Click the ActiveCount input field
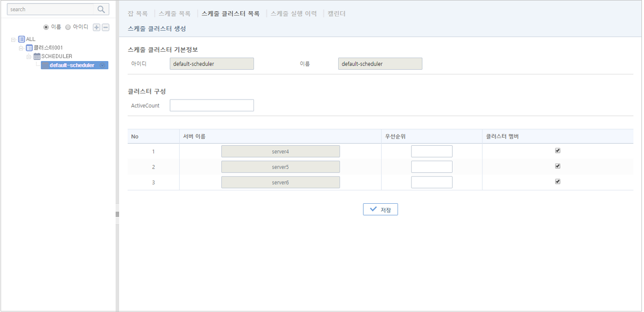 click(x=211, y=105)
